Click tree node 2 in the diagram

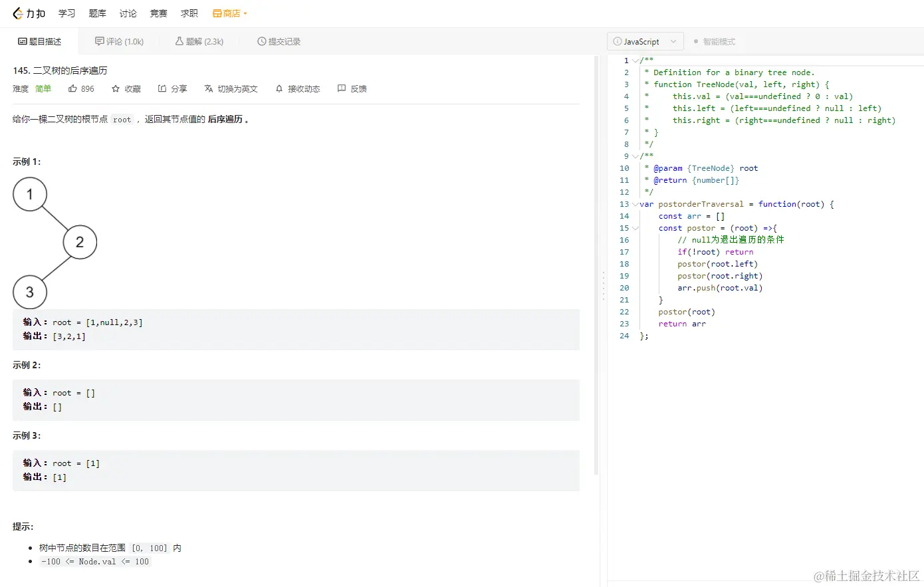[x=80, y=242]
